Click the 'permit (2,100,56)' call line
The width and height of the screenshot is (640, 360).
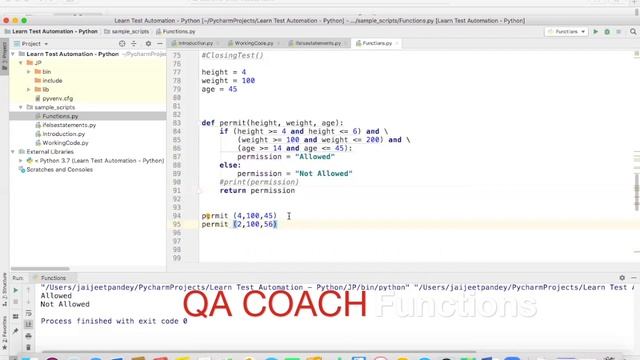point(239,224)
